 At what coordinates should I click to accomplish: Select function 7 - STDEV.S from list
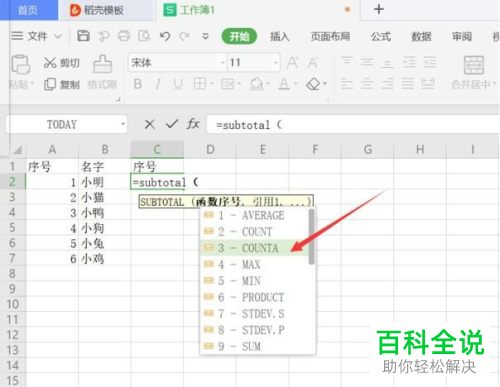[x=255, y=313]
